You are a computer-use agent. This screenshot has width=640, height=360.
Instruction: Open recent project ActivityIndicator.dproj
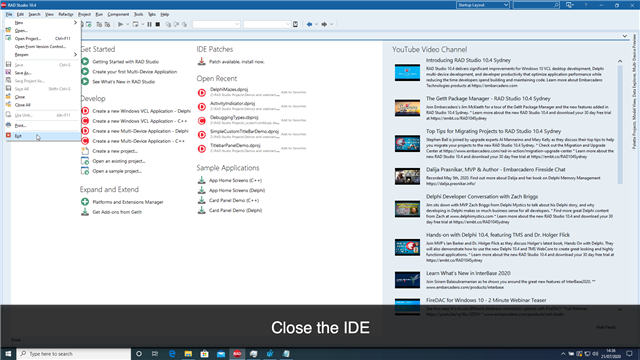coord(232,103)
